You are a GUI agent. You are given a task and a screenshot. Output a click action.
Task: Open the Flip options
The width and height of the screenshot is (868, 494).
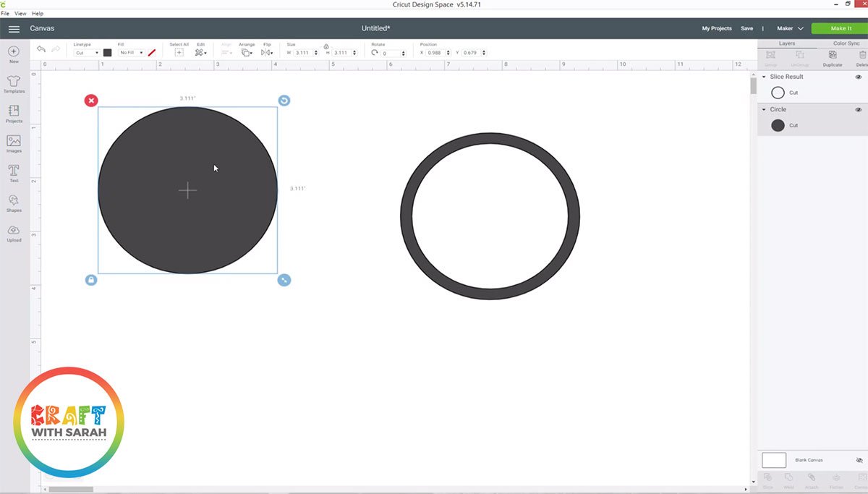(267, 52)
